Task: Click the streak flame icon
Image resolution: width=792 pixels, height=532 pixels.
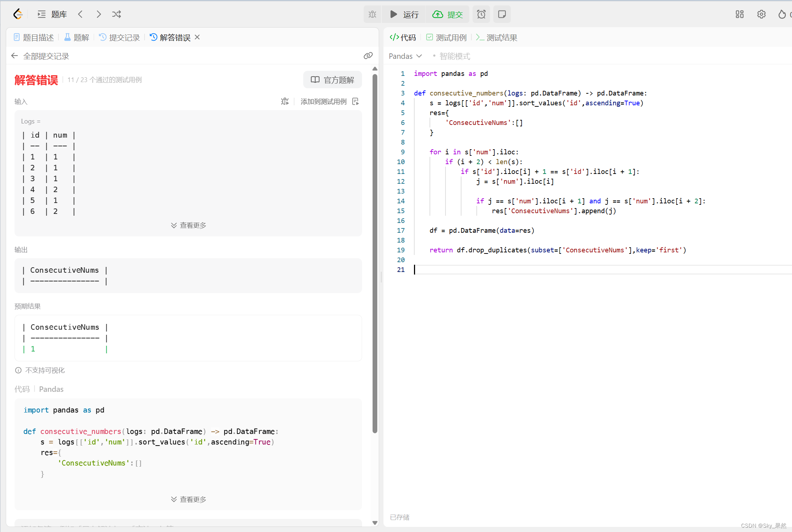Action: [x=781, y=14]
